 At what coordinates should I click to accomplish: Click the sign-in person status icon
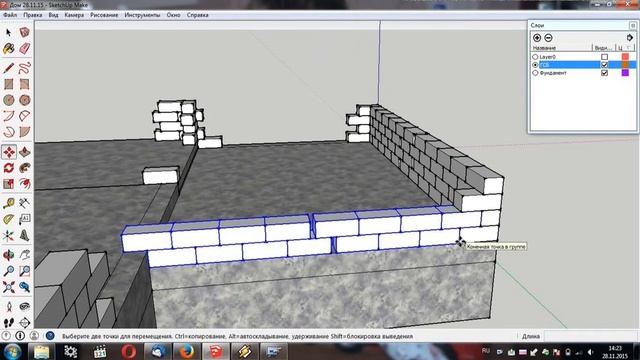point(34,336)
